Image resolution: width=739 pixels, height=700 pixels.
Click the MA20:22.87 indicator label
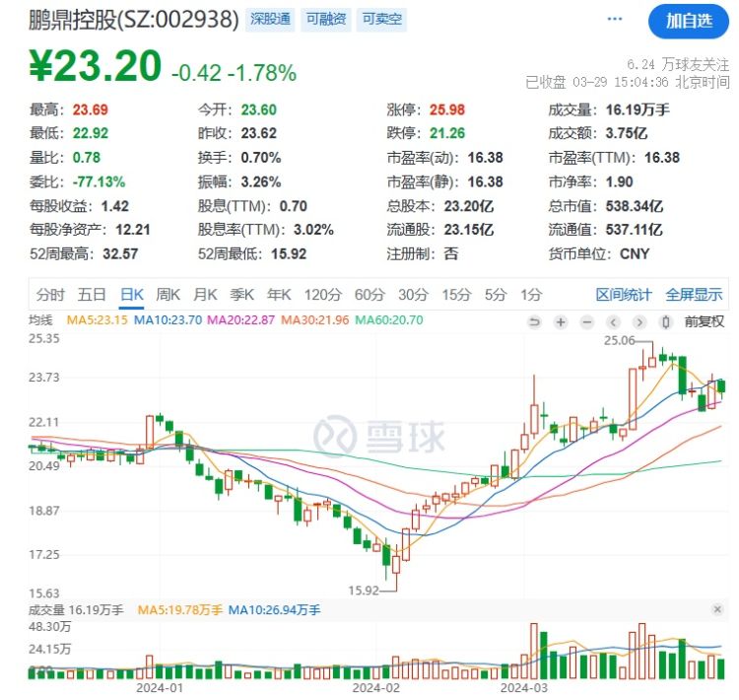pyautogui.click(x=240, y=319)
